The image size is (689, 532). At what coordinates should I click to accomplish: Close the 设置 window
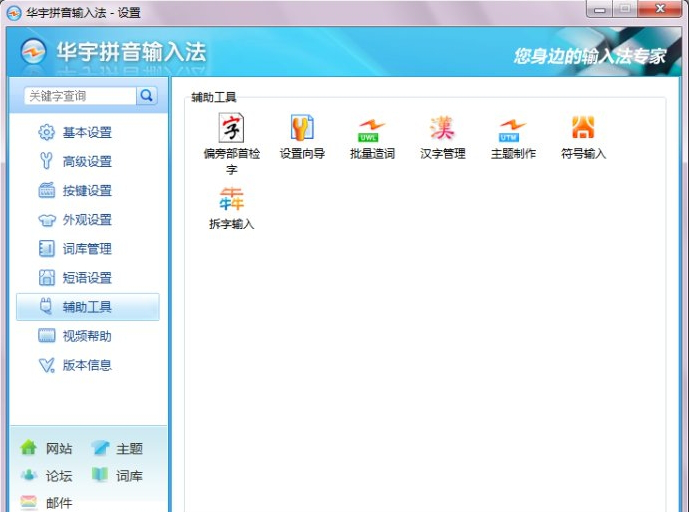tap(660, 9)
